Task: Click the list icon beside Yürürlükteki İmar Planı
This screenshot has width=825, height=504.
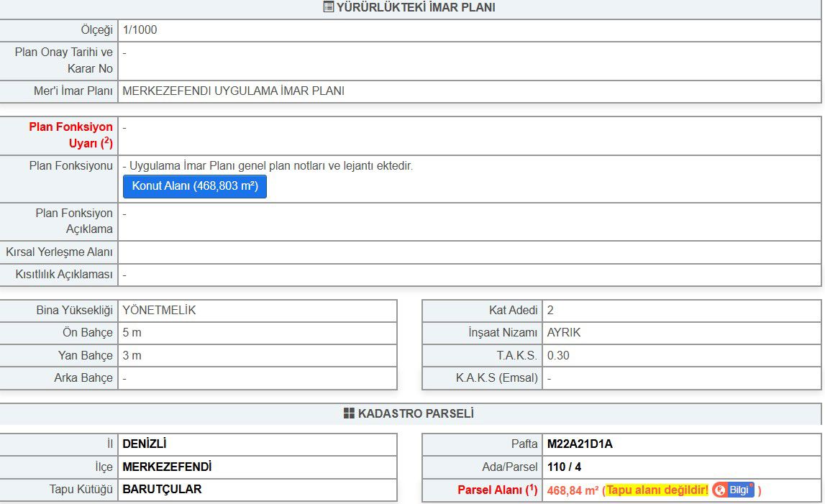Action: [x=329, y=8]
